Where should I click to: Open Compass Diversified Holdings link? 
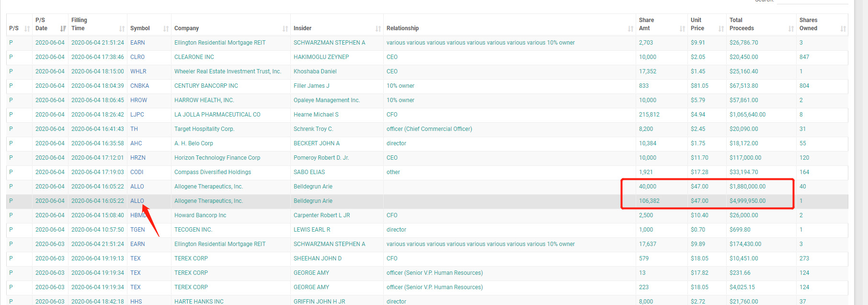[x=213, y=172]
